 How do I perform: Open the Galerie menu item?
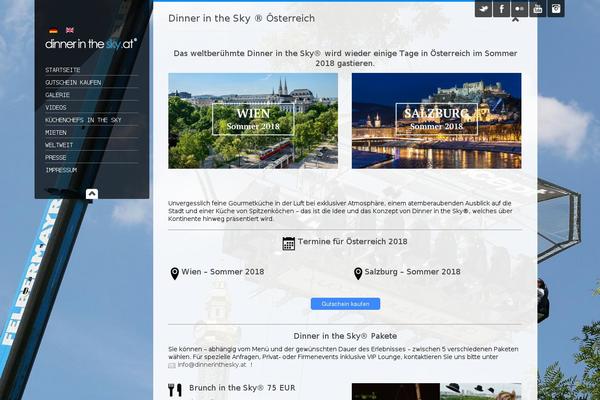pyautogui.click(x=57, y=95)
